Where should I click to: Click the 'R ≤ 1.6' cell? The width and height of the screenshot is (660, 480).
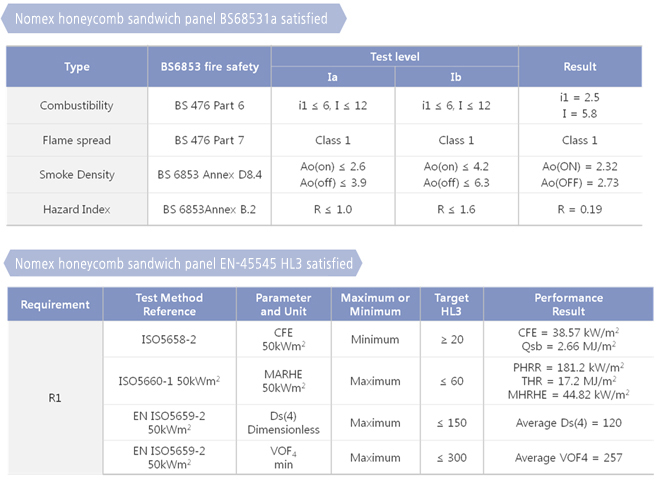[456, 209]
